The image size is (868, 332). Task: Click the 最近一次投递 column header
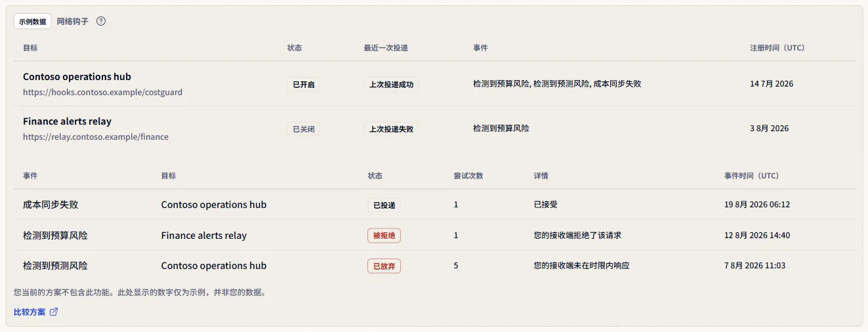pyautogui.click(x=386, y=48)
